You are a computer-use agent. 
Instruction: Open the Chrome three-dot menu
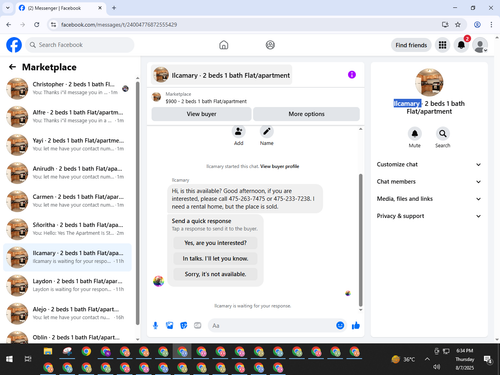coord(491,25)
